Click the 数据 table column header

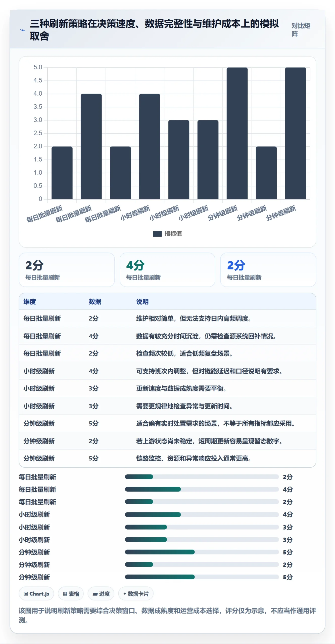tap(95, 302)
